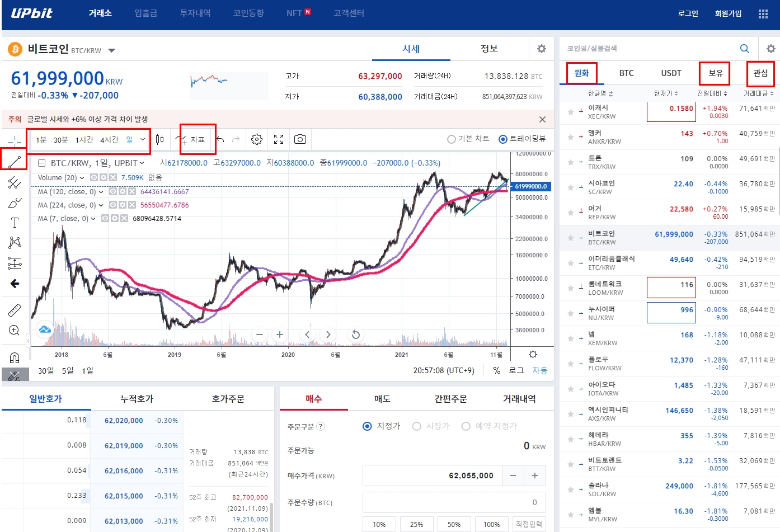Hide the Volume (20) indicator with eye
Viewport: 780px width, 532px height.
[94, 177]
